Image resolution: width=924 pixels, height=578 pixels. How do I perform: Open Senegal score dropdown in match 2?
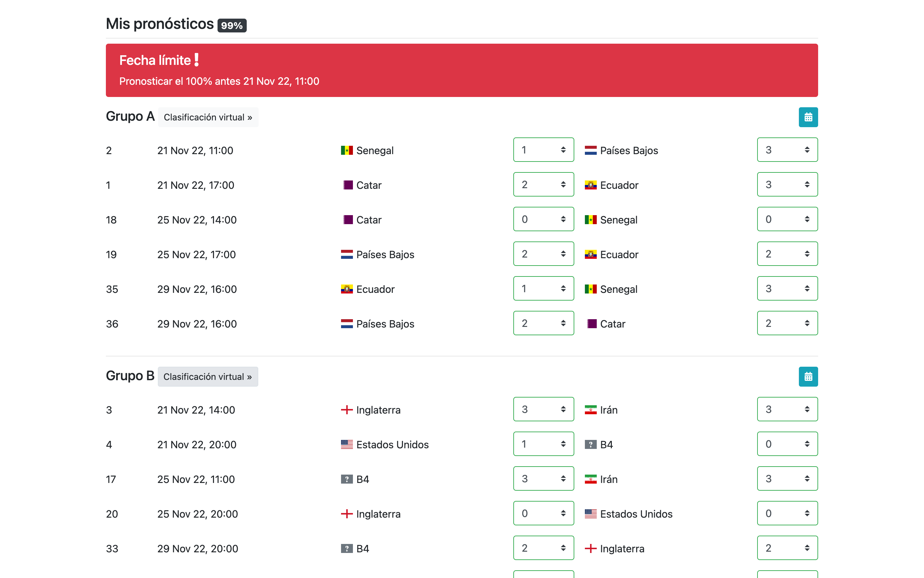pyautogui.click(x=543, y=149)
